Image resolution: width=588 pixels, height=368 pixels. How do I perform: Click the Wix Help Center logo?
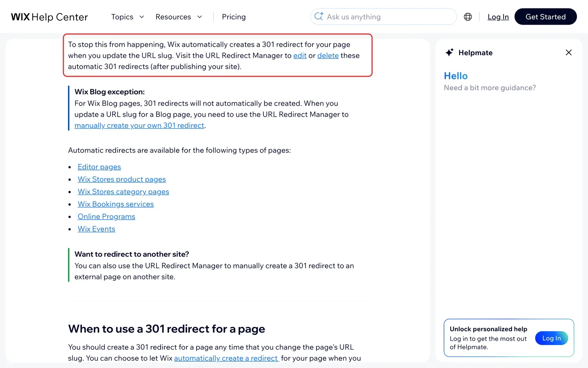tap(49, 17)
